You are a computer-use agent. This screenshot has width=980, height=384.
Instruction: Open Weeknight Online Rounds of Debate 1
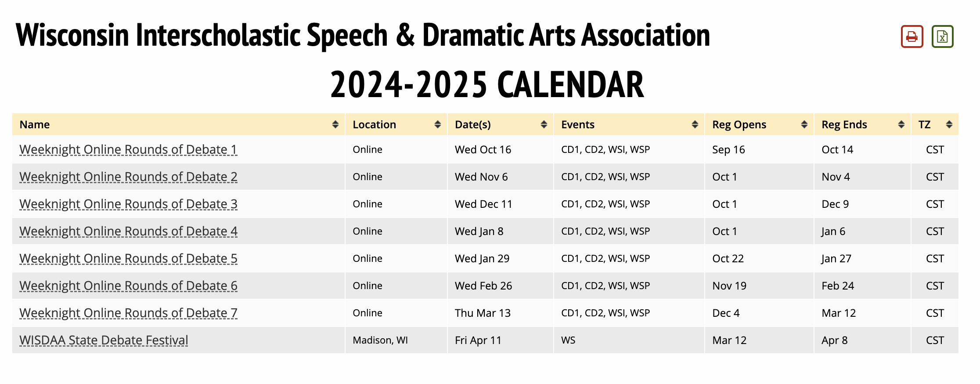pyautogui.click(x=128, y=149)
